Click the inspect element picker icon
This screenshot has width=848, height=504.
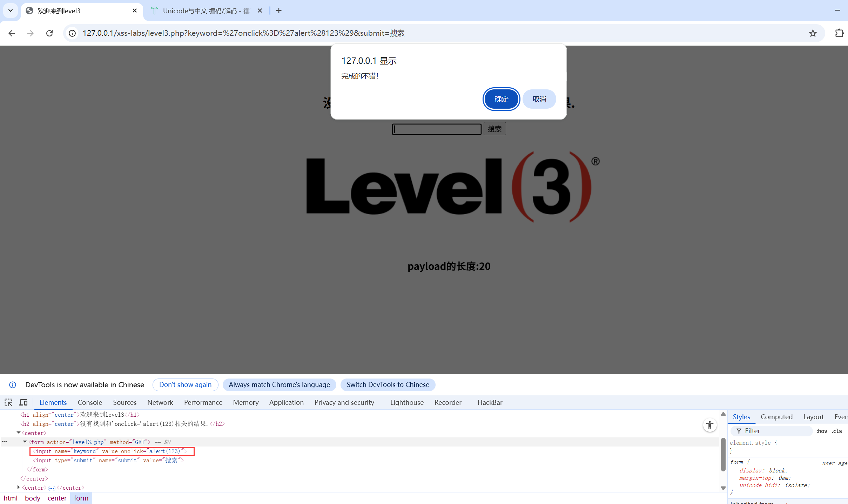click(8, 402)
